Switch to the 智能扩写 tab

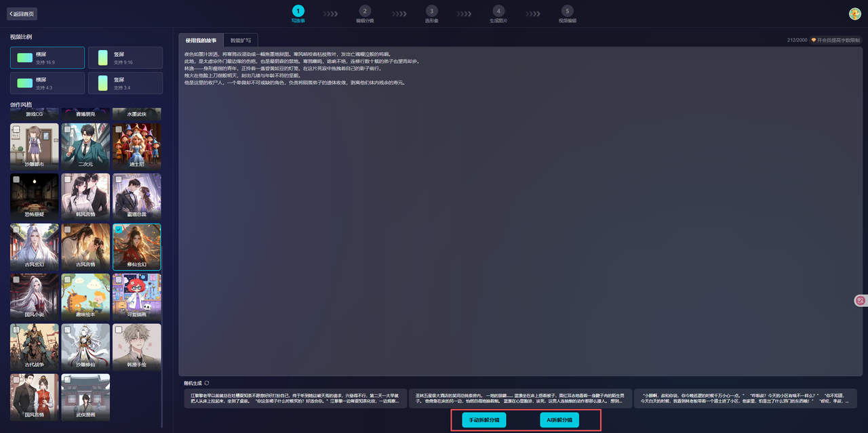coord(240,41)
